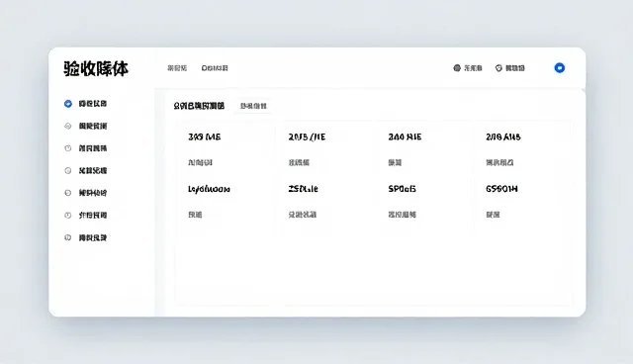This screenshot has width=633, height=364.
Task: Select the card value starting with 6S
Action: tap(501, 189)
